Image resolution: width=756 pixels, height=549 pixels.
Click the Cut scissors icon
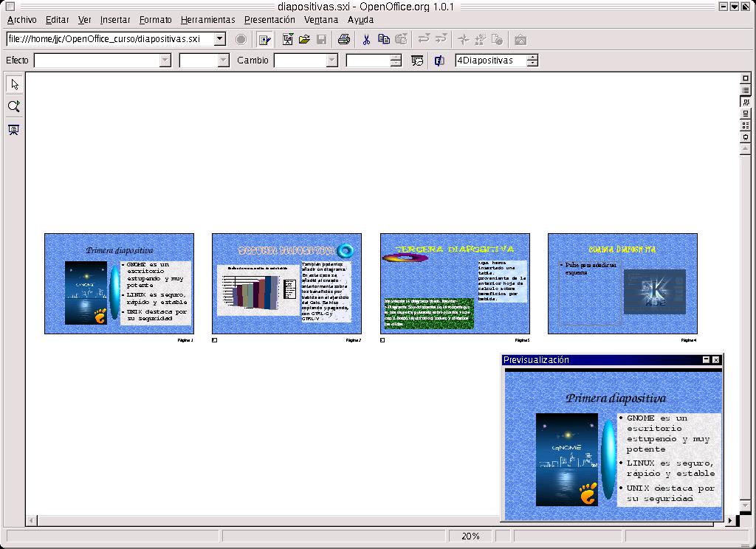point(365,39)
